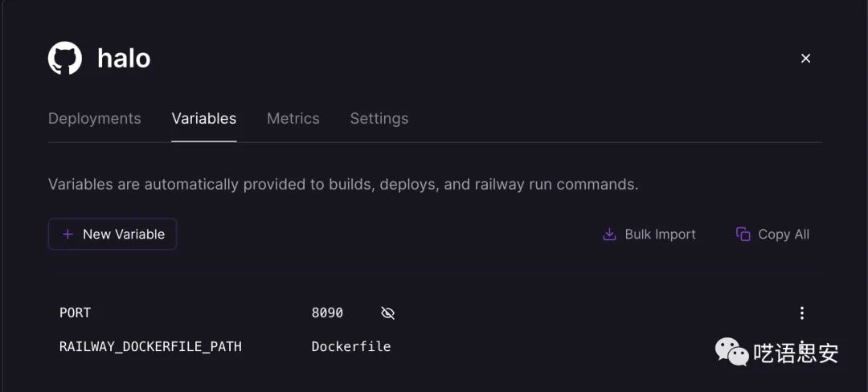
Task: Switch to the Metrics tab
Action: pos(293,119)
